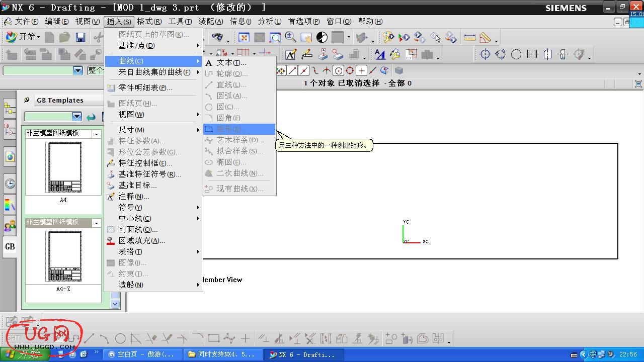This screenshot has height=362, width=644.
Task: Open the 格式(R) menu
Action: pos(149,22)
